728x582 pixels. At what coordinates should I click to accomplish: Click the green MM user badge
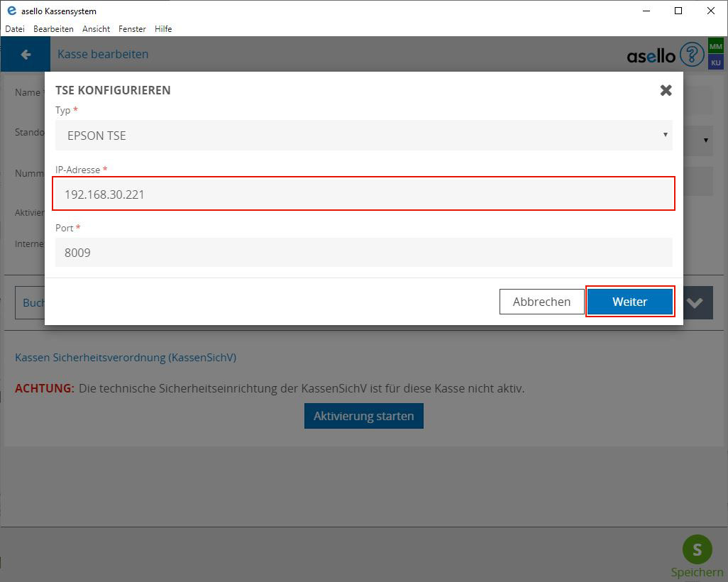(x=715, y=47)
